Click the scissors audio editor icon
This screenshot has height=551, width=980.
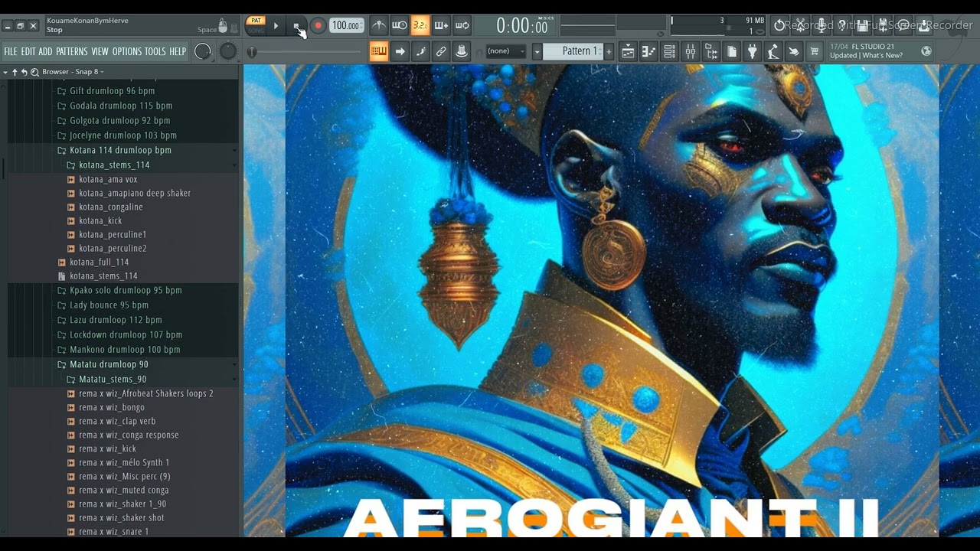[x=801, y=25]
